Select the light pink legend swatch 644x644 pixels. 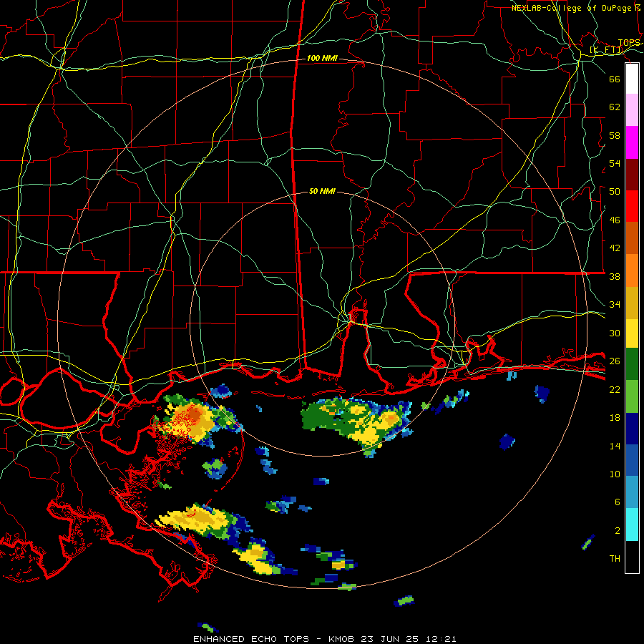pyautogui.click(x=632, y=110)
